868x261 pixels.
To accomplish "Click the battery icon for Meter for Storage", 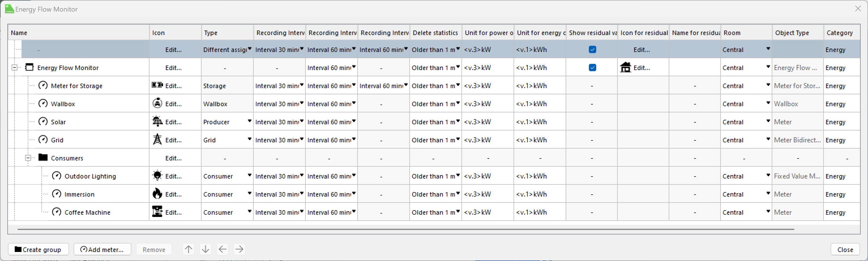I will [x=157, y=85].
